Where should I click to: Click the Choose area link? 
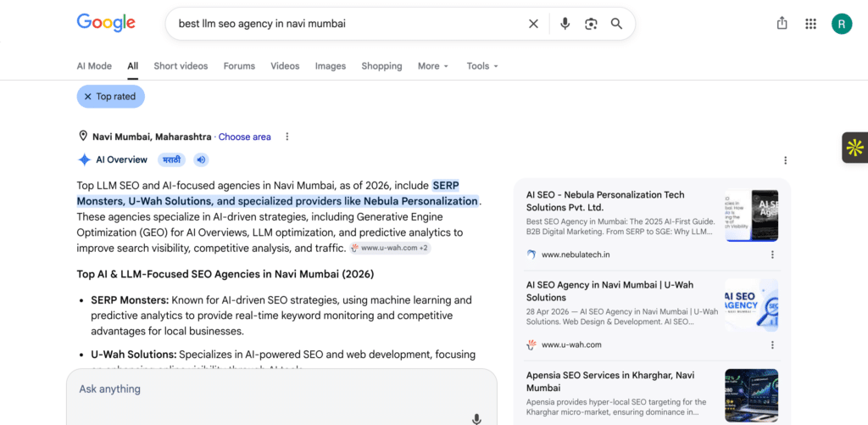245,137
